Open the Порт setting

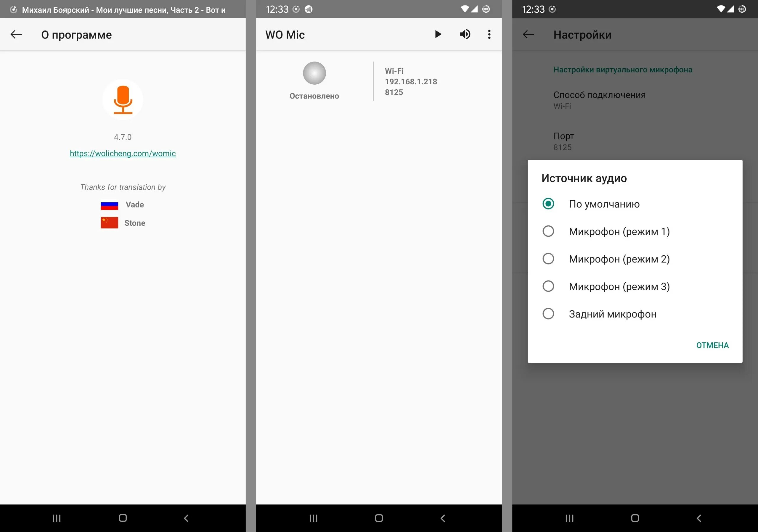point(635,141)
